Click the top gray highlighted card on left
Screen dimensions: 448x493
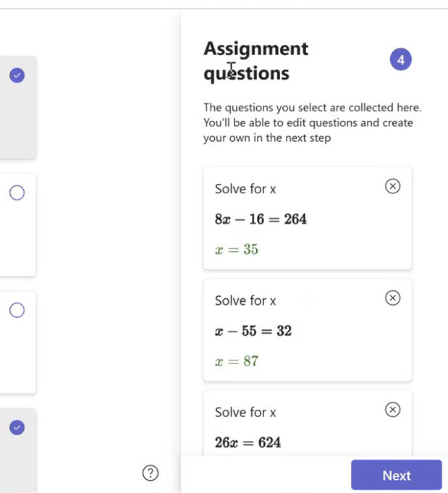point(18,108)
